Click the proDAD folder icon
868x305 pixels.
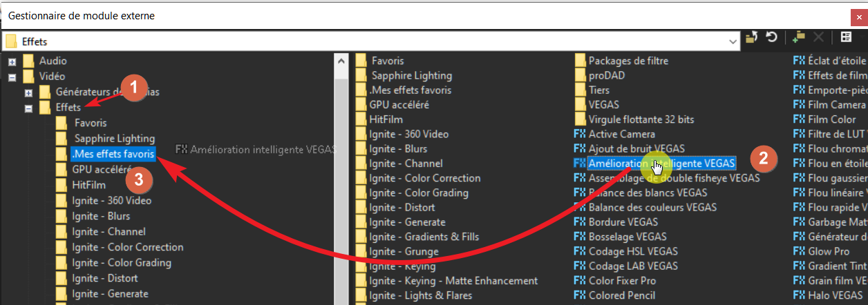click(x=580, y=75)
